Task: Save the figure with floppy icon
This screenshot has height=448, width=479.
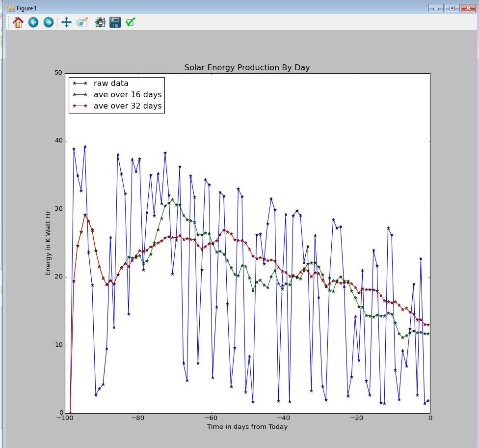Action: coord(115,22)
